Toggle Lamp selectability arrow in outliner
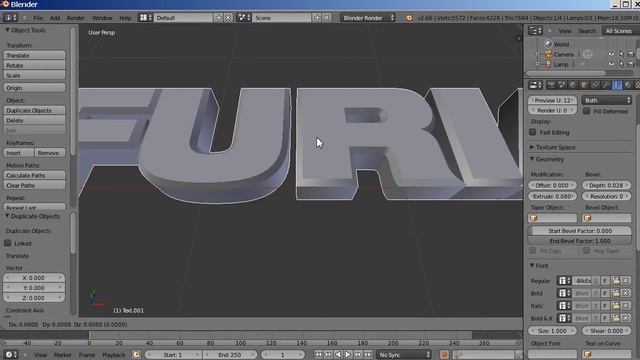The height and width of the screenshot is (360, 640). point(621,64)
